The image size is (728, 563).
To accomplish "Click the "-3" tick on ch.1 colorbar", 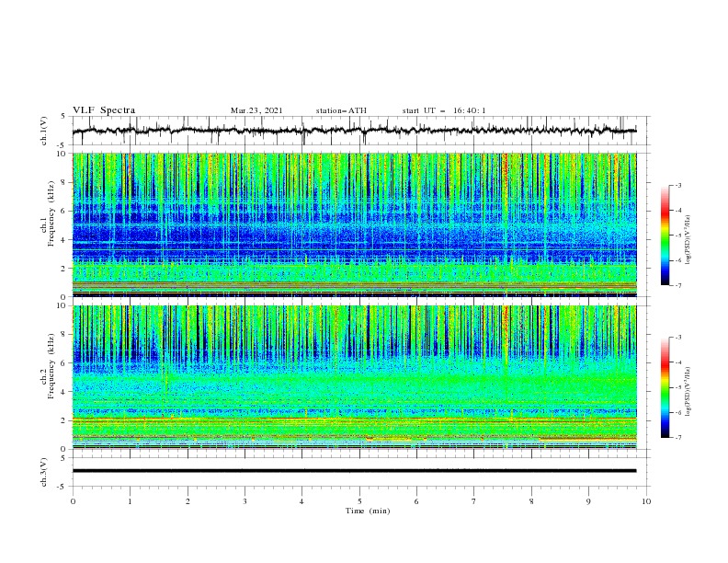I will [x=677, y=185].
